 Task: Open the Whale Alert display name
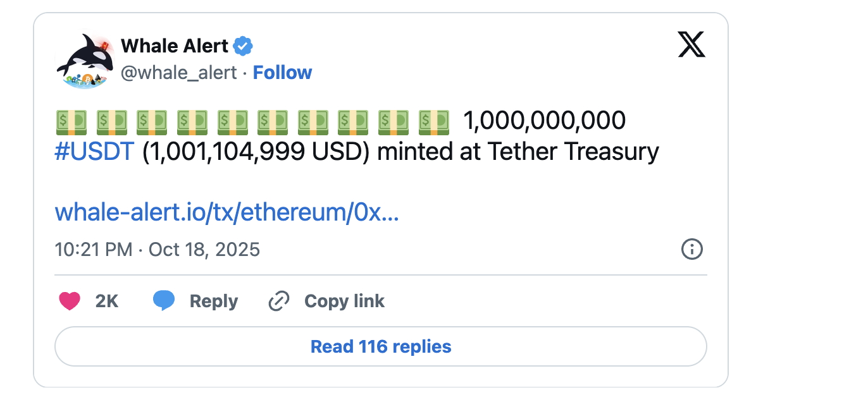click(175, 46)
